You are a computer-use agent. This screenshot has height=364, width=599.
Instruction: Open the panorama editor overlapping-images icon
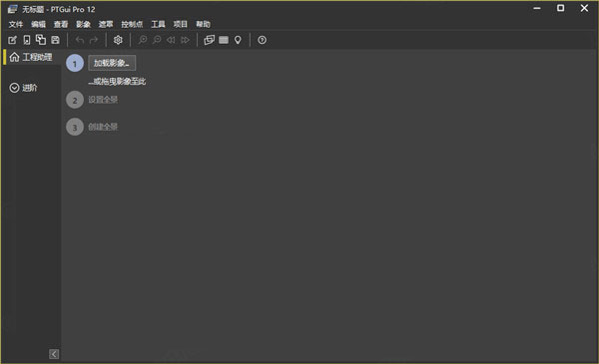(210, 40)
